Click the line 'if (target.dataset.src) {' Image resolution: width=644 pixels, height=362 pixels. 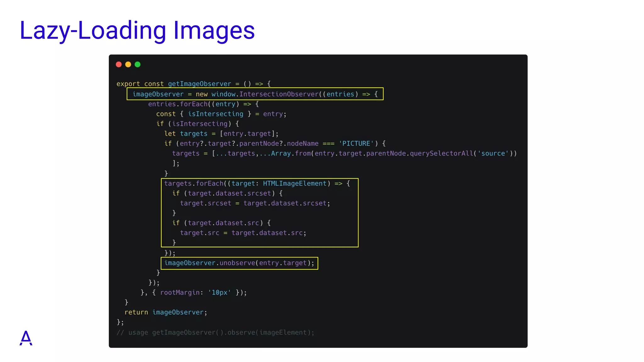[221, 223]
